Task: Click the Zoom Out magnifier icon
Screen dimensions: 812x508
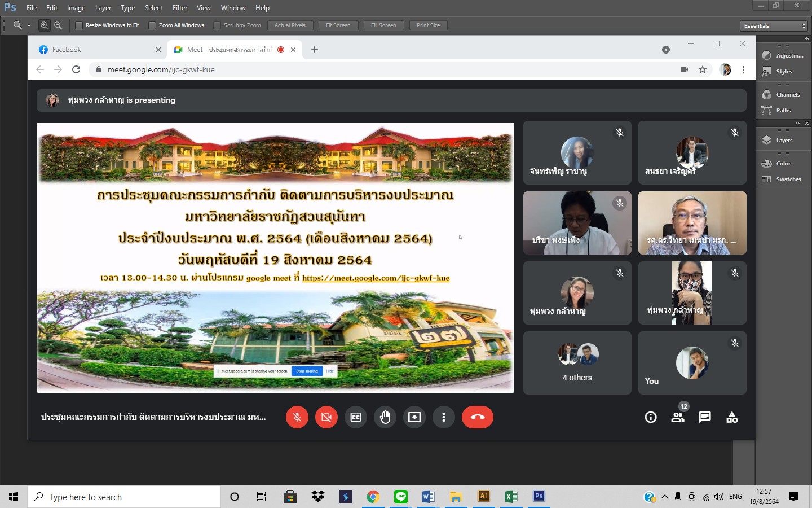Action: [x=58, y=25]
